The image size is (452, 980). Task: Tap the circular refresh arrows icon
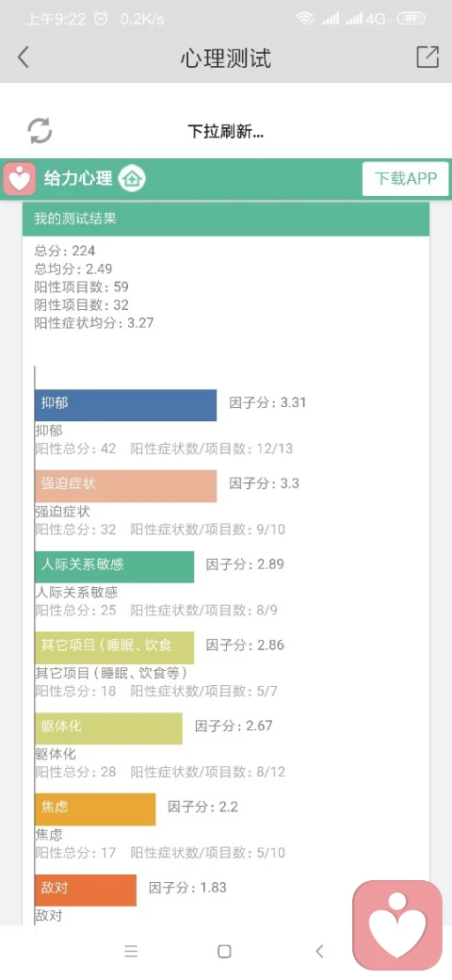tap(40, 131)
